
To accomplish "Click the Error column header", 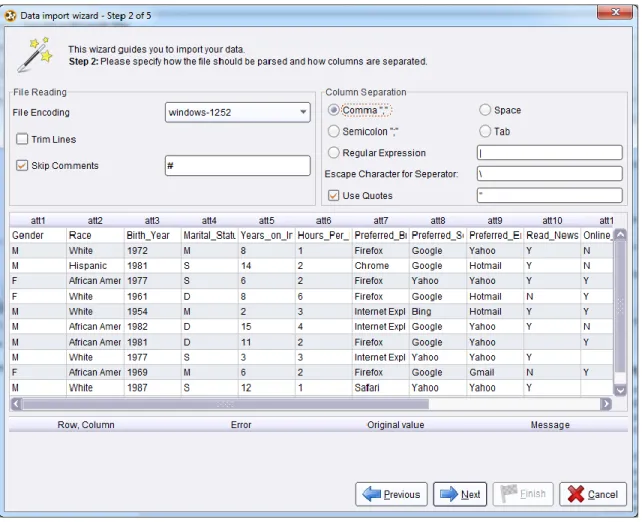I will 241,425.
